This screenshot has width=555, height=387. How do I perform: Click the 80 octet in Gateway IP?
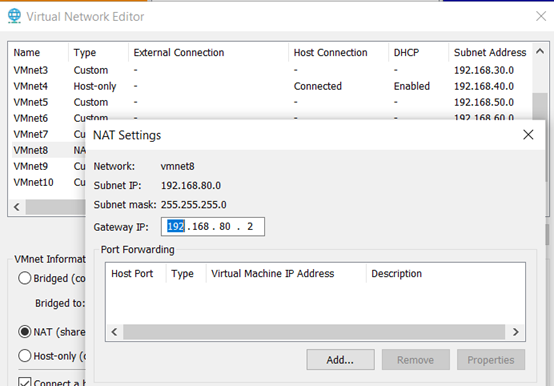point(225,226)
